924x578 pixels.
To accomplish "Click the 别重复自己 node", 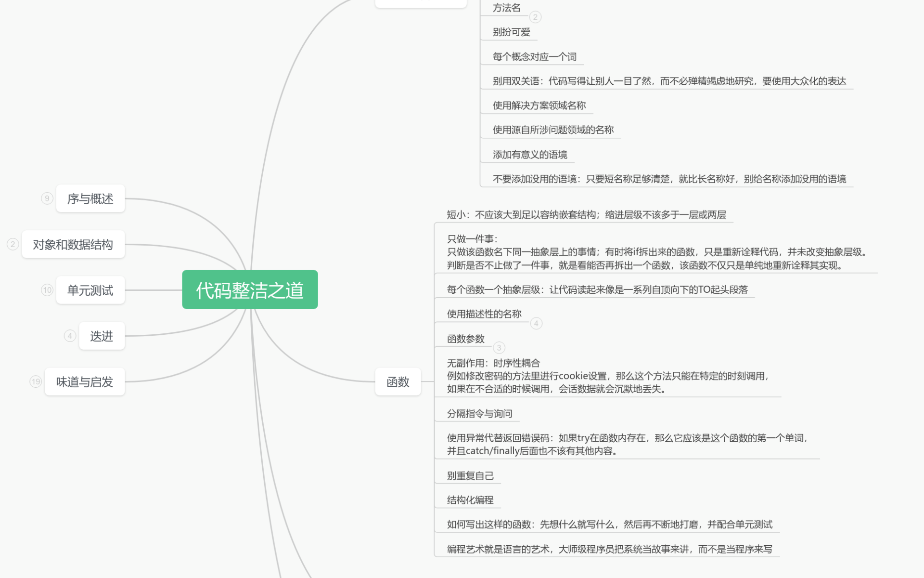I will point(471,475).
